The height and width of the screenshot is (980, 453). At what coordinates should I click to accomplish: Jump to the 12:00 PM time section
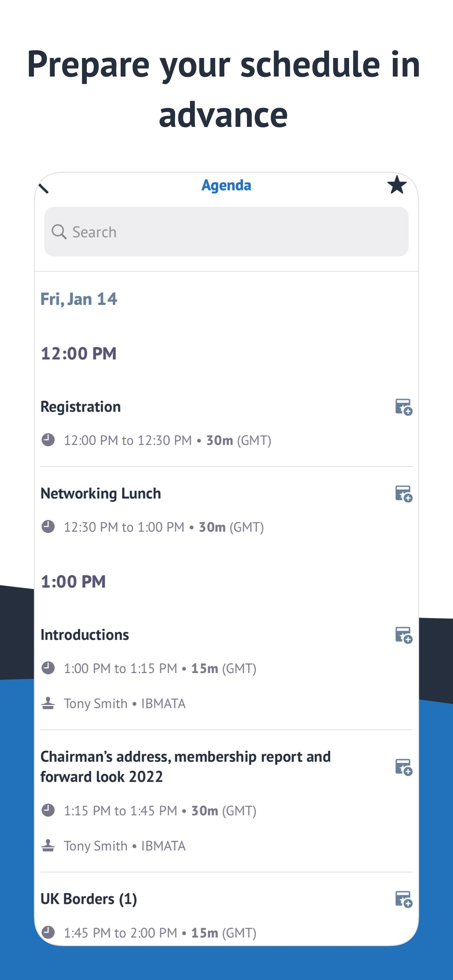click(x=78, y=353)
